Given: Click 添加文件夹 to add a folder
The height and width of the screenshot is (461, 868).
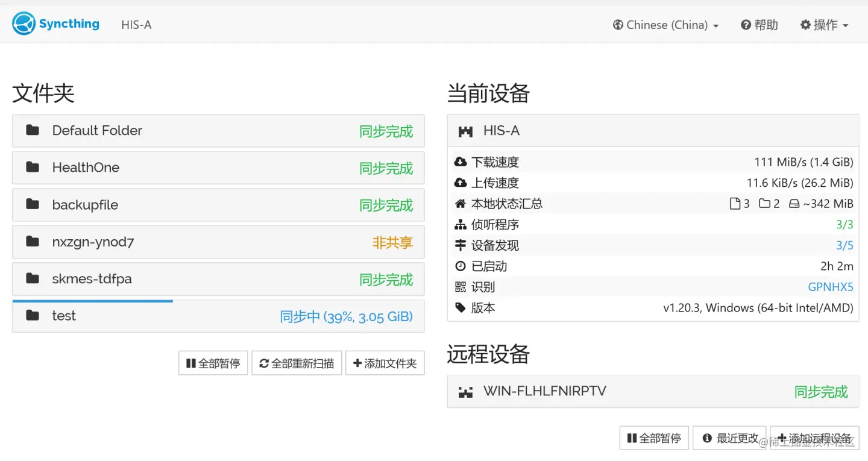Looking at the screenshot, I should coord(385,363).
